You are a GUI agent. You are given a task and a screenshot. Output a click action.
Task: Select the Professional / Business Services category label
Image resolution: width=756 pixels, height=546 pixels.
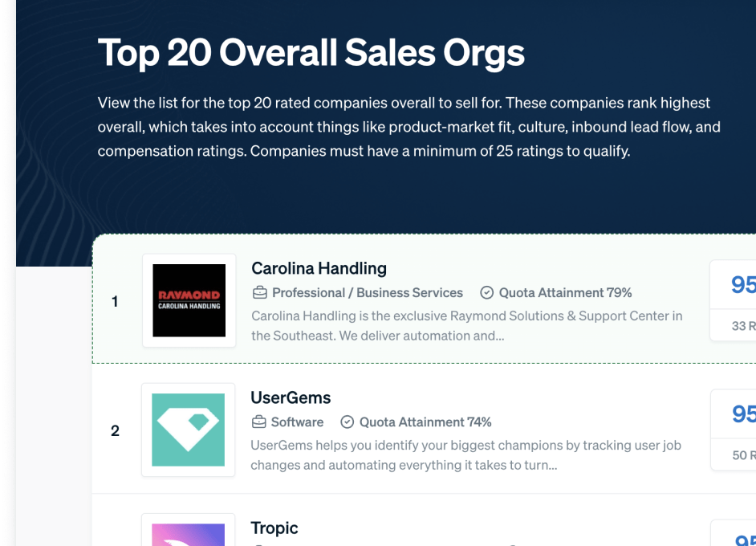pyautogui.click(x=368, y=293)
